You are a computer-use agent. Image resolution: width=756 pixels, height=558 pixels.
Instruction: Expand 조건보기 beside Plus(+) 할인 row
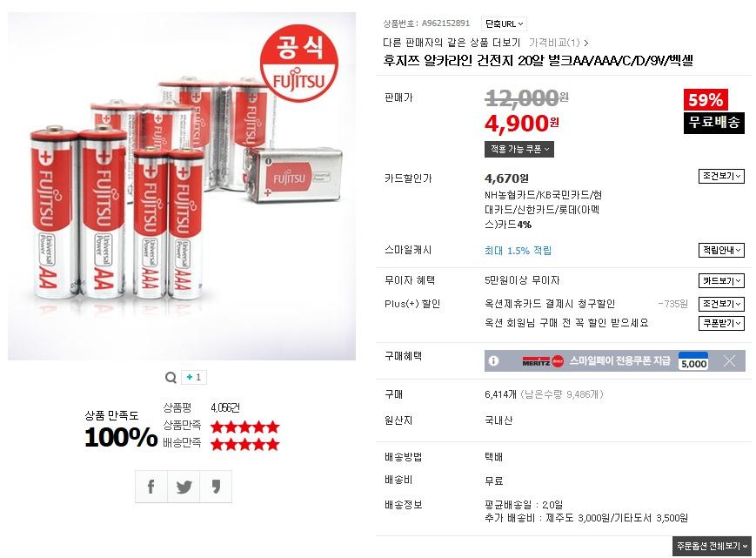[721, 304]
